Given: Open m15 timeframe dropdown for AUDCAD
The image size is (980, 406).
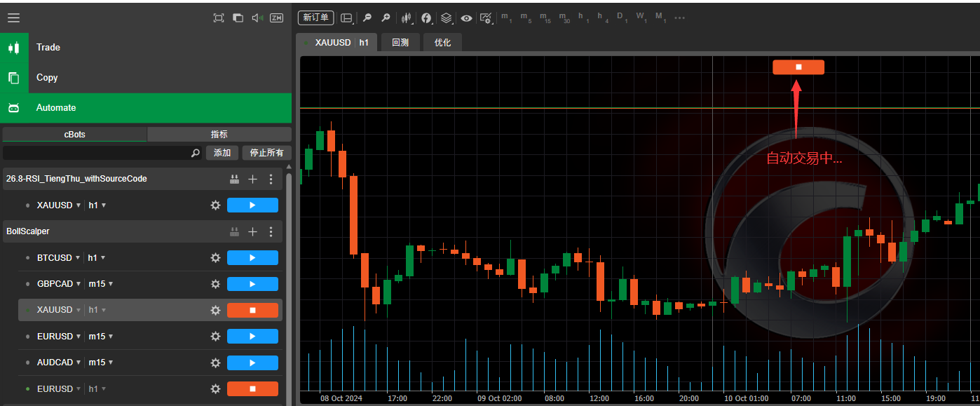Looking at the screenshot, I should point(100,363).
